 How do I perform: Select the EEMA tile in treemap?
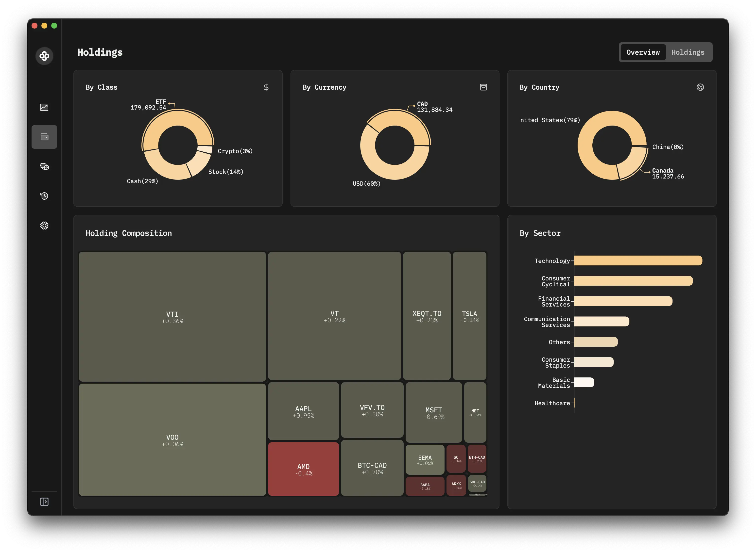pyautogui.click(x=425, y=459)
